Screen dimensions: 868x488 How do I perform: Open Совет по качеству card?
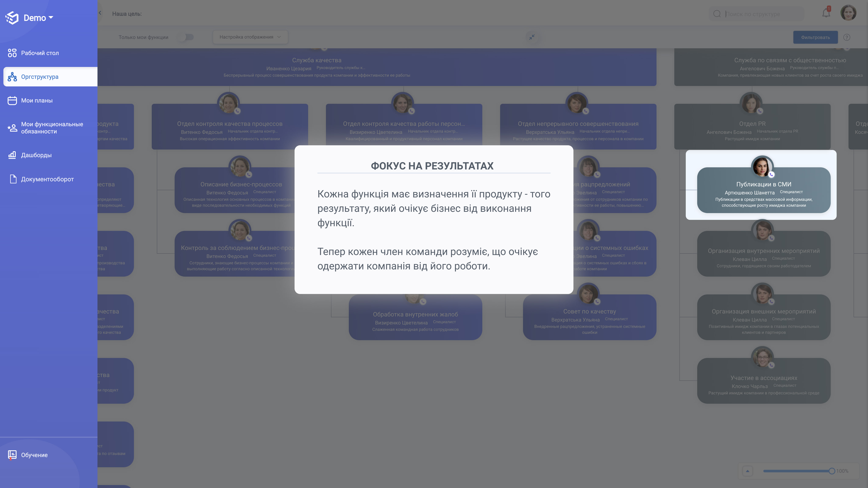tap(590, 317)
